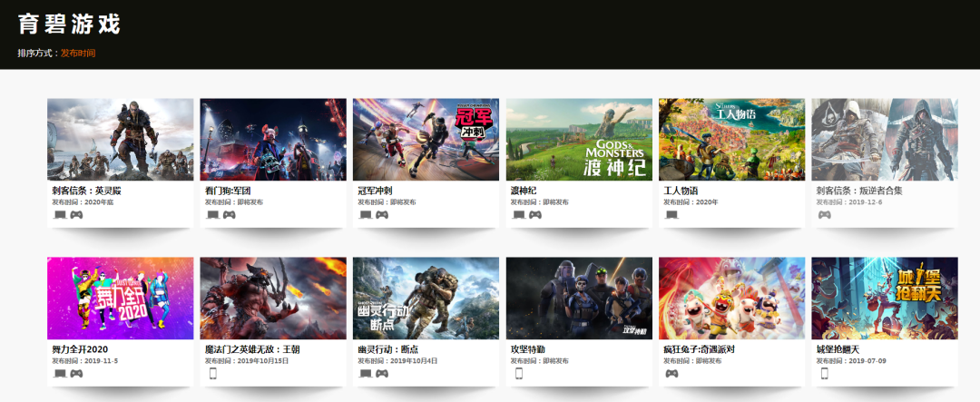Viewport: 980px width, 402px height.
Task: Click 即将发布 text under 看门狗:军团
Action: [x=250, y=202]
